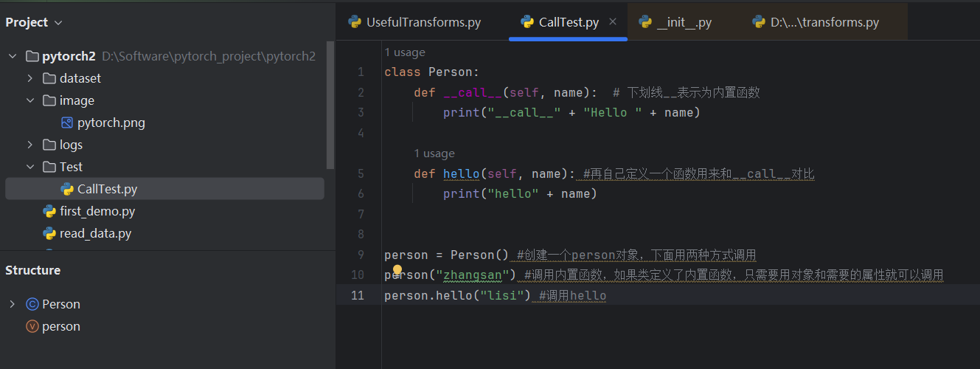This screenshot has height=369, width=980.
Task: Collapse the pytorch2 root folder
Action: pyautogui.click(x=13, y=56)
